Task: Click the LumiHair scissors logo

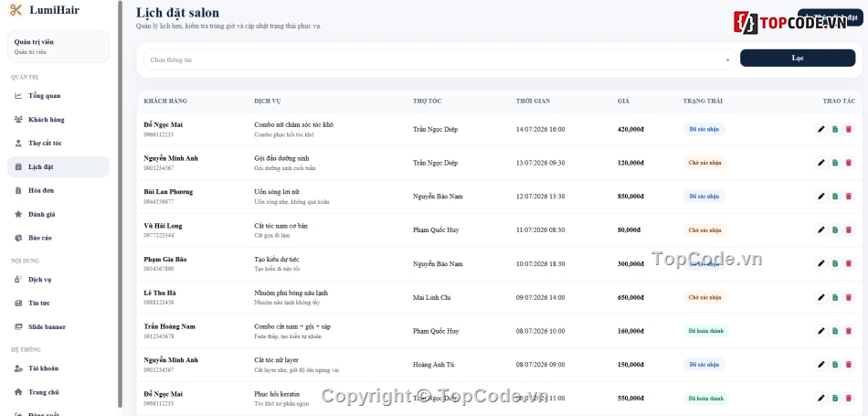Action: 16,10
